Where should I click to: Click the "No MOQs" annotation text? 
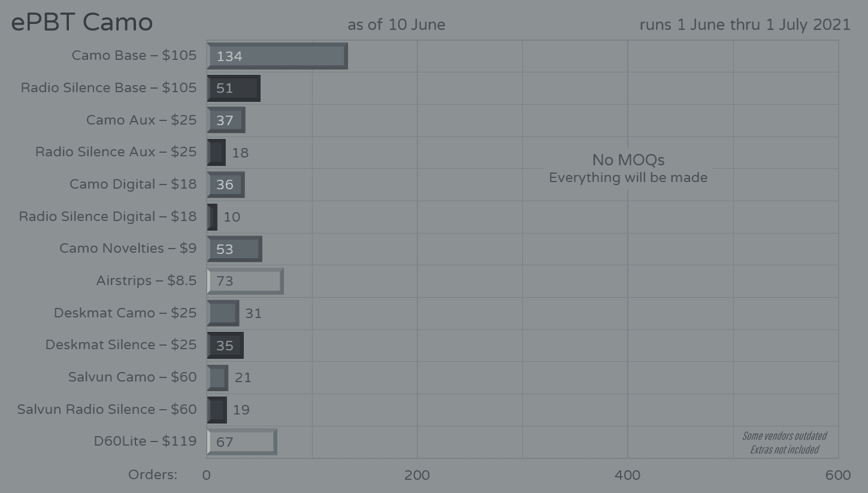(x=628, y=160)
